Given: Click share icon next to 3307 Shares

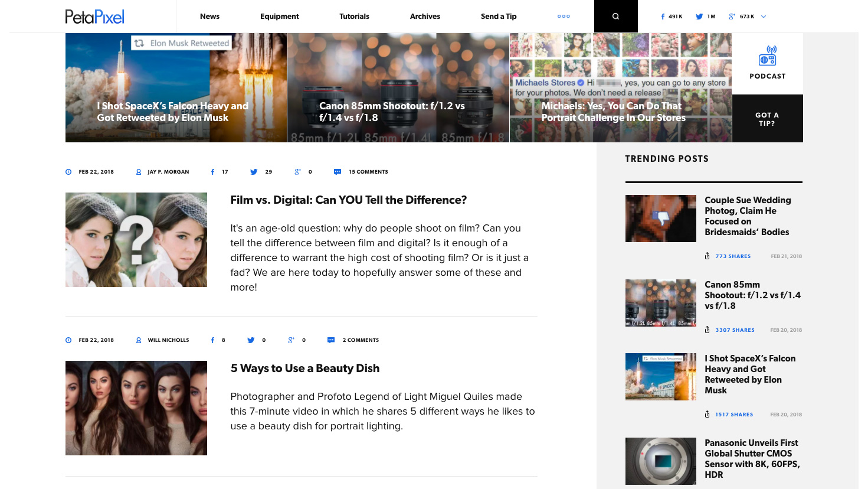Looking at the screenshot, I should pos(707,330).
